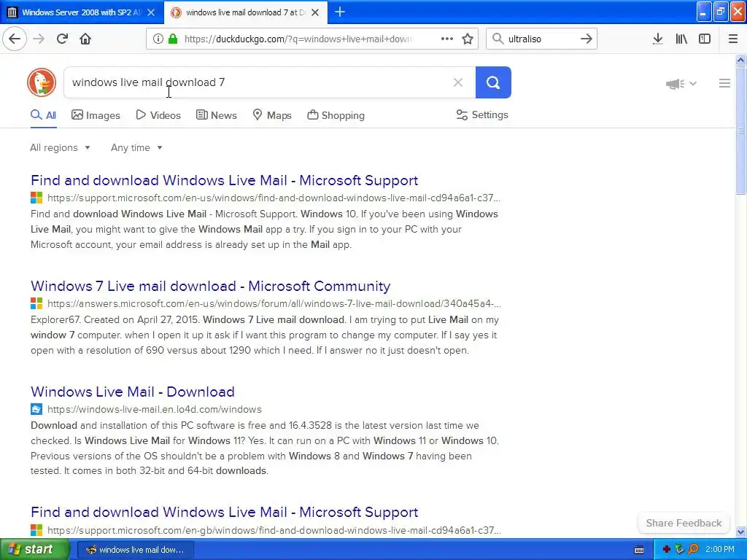Open Windows 7 Live mail download result

(211, 286)
